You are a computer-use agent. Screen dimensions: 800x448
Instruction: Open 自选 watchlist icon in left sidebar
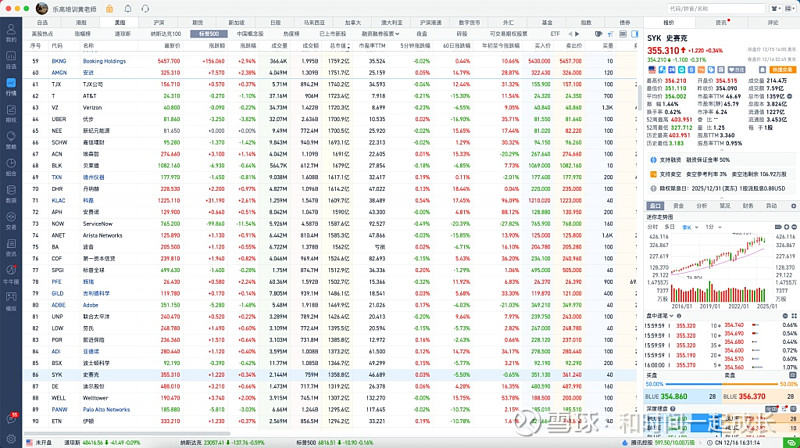pos(11,60)
